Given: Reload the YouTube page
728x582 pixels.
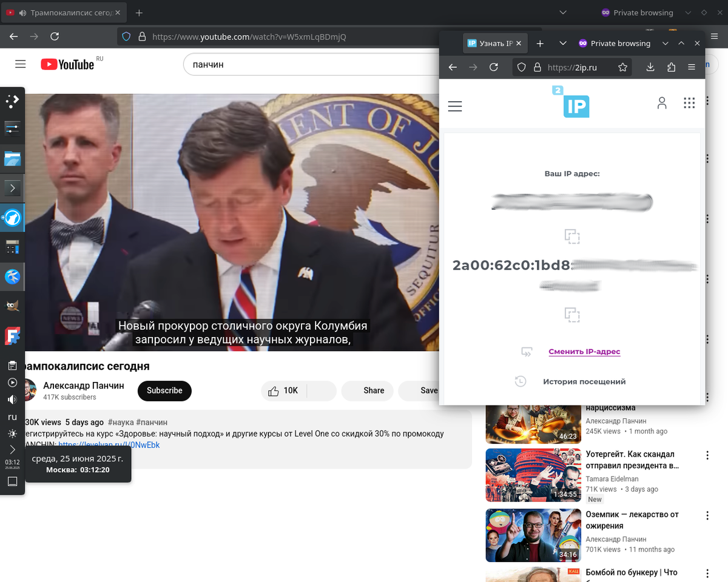Looking at the screenshot, I should pyautogui.click(x=55, y=36).
